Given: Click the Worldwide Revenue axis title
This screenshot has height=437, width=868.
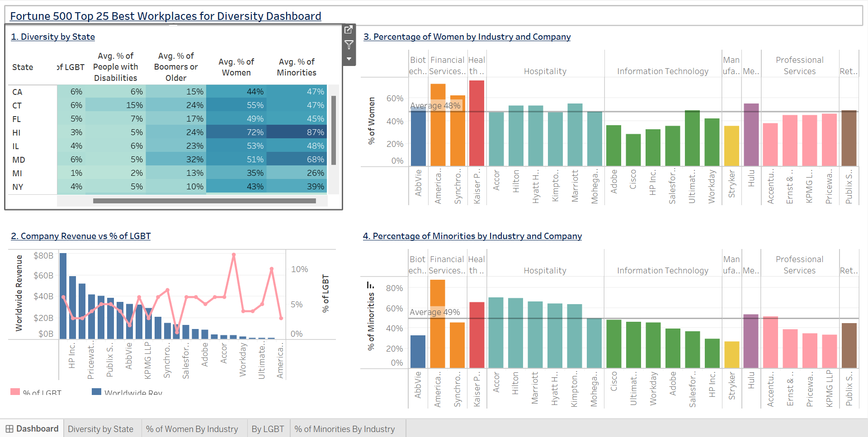Looking at the screenshot, I should click(19, 293).
